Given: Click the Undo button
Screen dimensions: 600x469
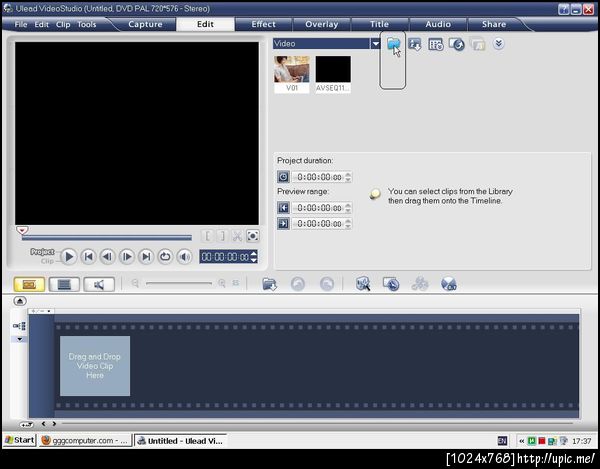Looking at the screenshot, I should point(298,284).
